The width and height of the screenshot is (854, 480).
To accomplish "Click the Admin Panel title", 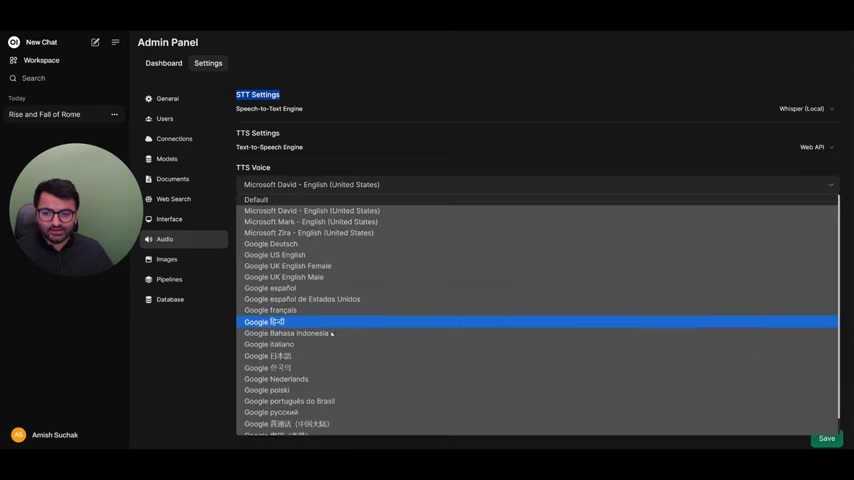I will (x=168, y=42).
